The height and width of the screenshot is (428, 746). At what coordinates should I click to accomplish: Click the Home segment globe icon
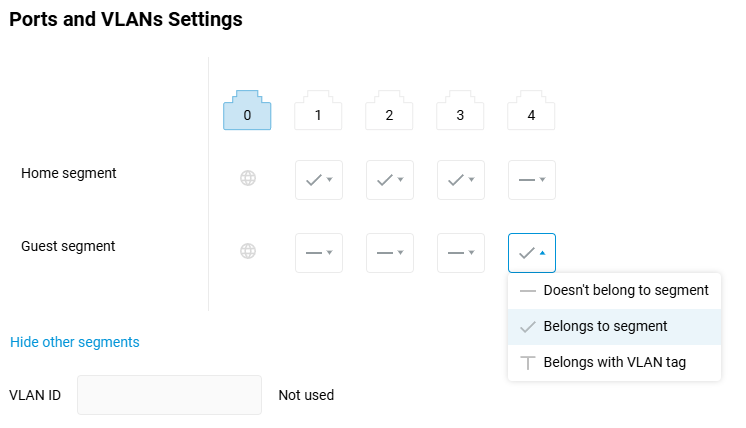(x=248, y=179)
